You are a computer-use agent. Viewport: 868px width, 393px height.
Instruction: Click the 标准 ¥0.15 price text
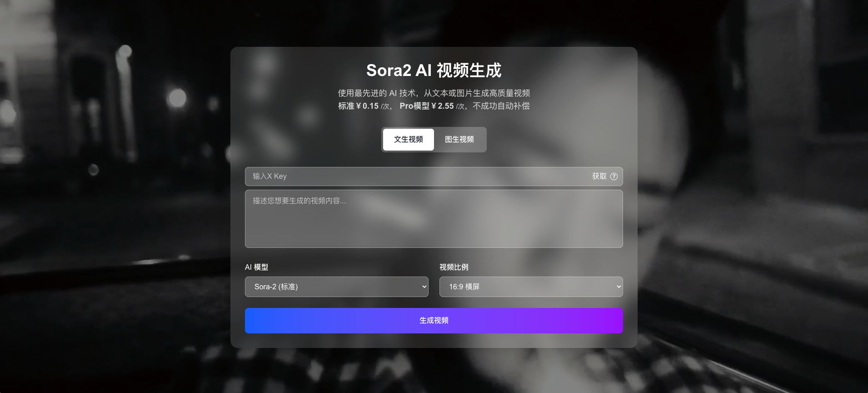[364, 106]
